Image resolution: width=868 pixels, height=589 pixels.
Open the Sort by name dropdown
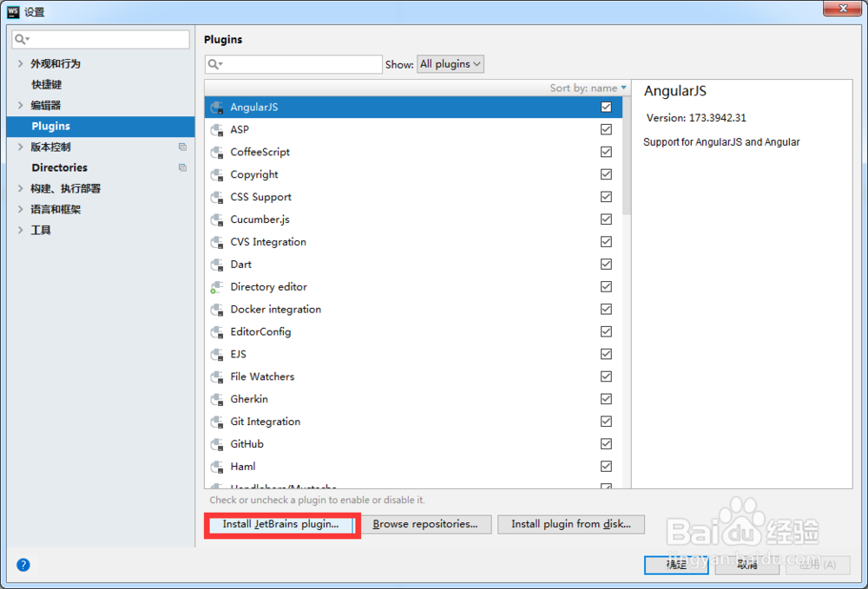[588, 88]
